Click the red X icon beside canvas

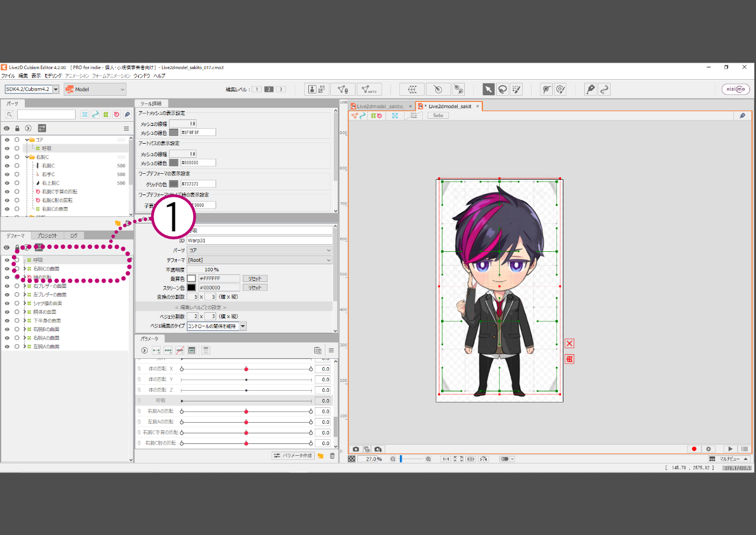569,343
